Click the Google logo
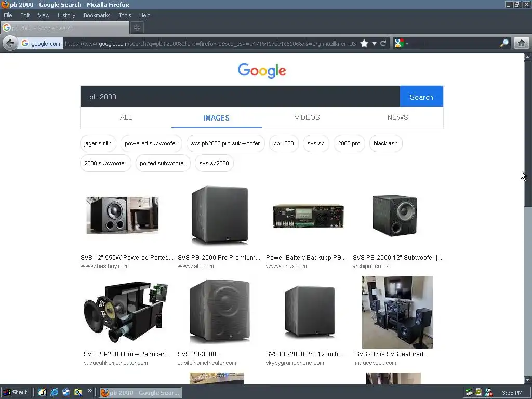This screenshot has height=399, width=532. pos(262,71)
